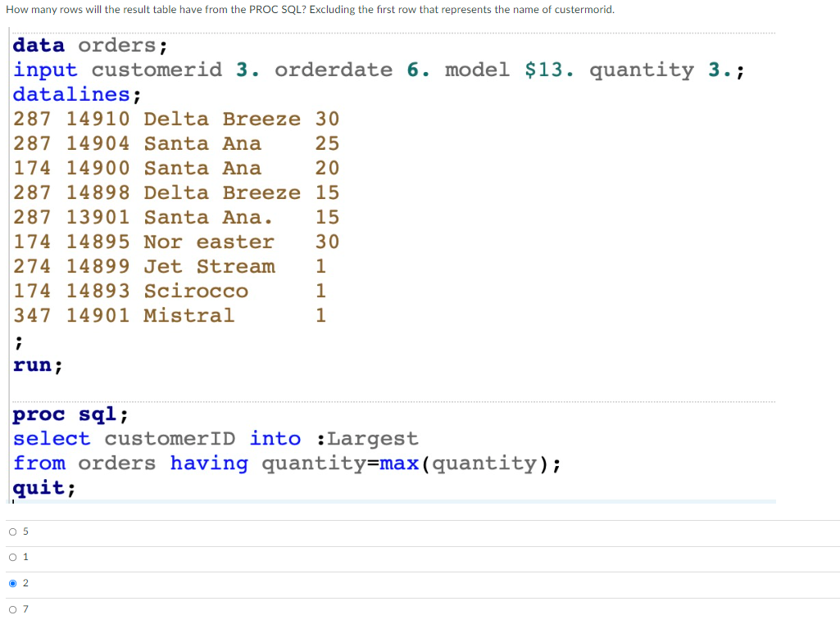The height and width of the screenshot is (624, 840).
Task: Click data row '347 14901 Mistral 1'
Action: [x=170, y=316]
